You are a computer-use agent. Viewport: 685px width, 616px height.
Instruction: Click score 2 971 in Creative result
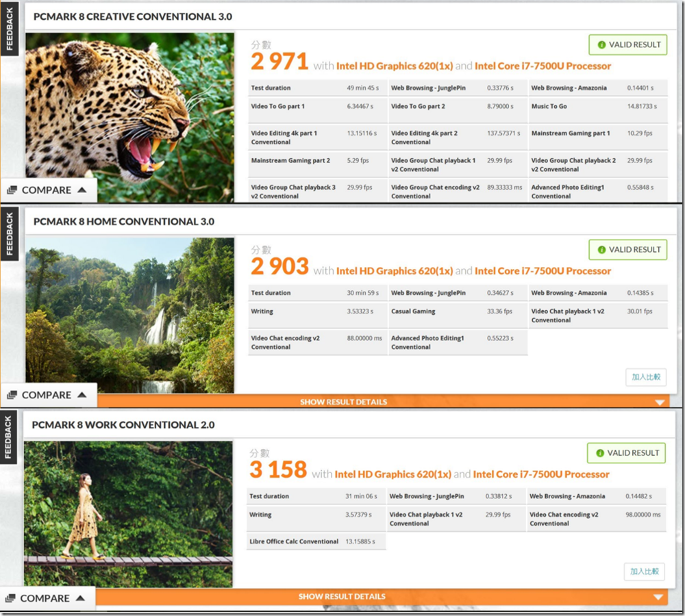pyautogui.click(x=279, y=62)
